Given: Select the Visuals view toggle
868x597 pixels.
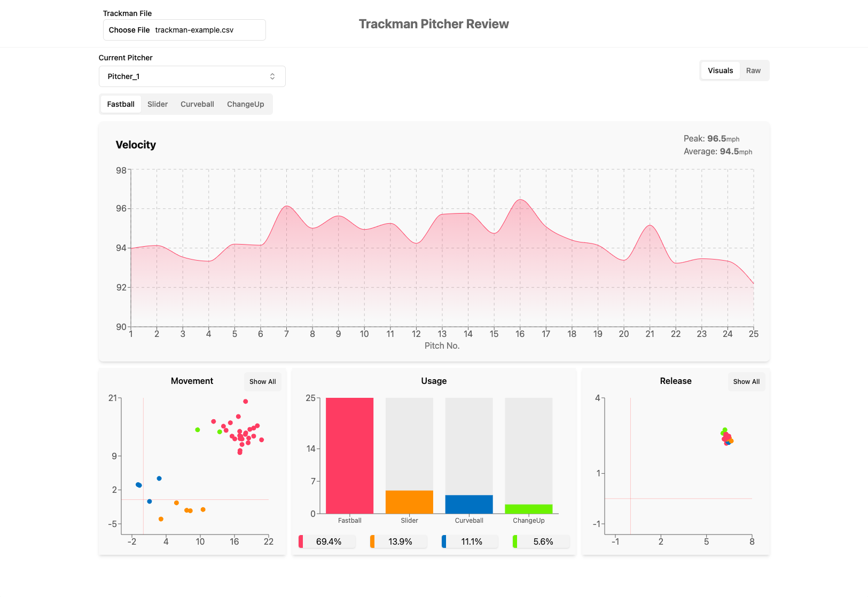Looking at the screenshot, I should pos(721,70).
